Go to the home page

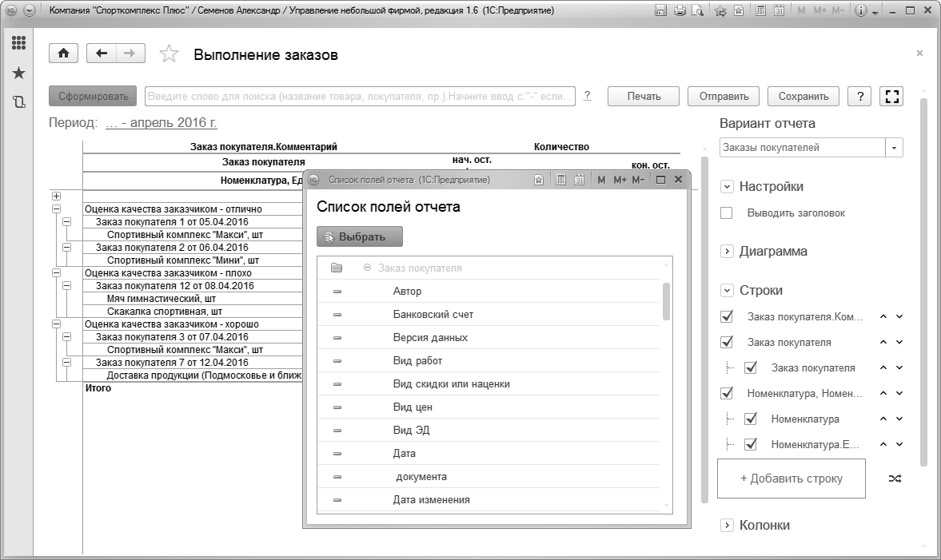pyautogui.click(x=63, y=54)
